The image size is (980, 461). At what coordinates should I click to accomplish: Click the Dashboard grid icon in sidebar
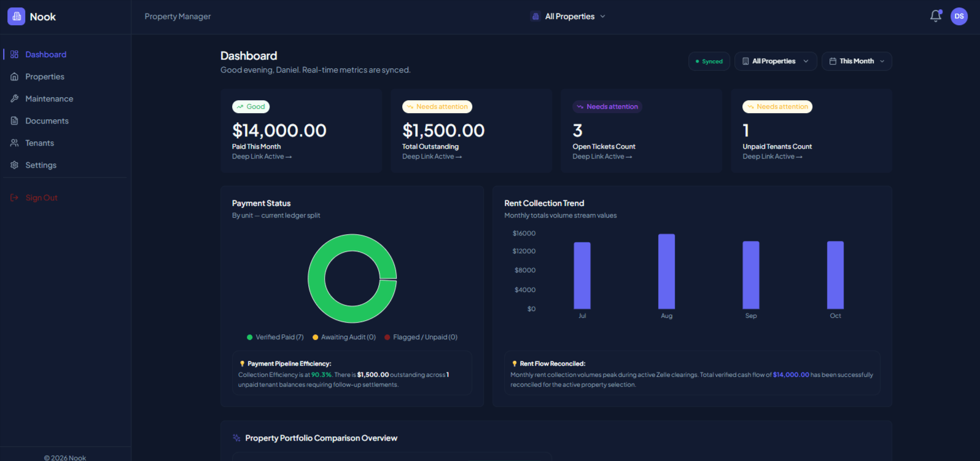tap(15, 54)
